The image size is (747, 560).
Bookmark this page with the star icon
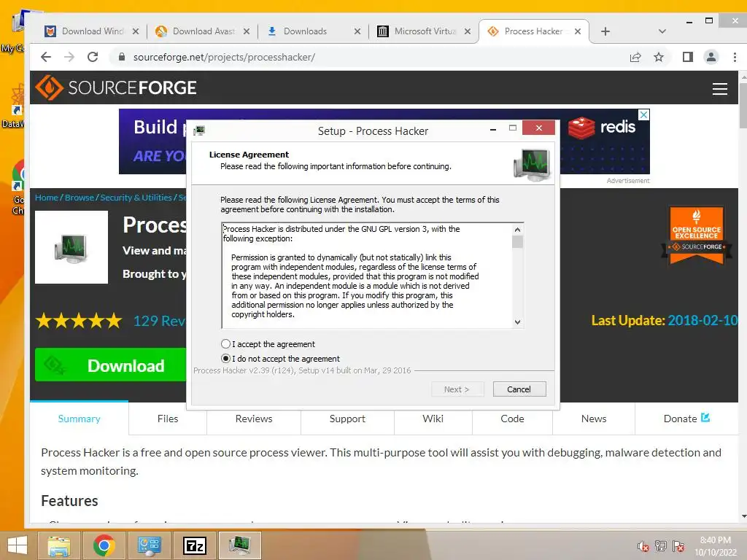pyautogui.click(x=659, y=57)
